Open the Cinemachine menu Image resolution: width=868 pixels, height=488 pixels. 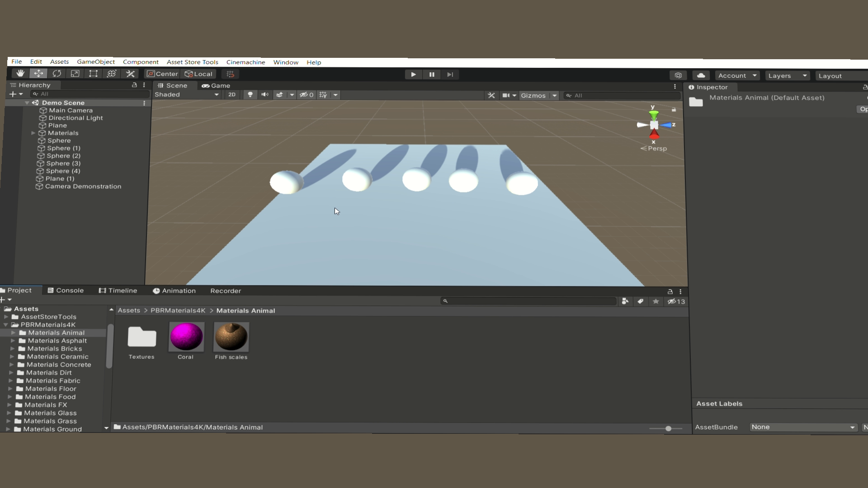245,62
